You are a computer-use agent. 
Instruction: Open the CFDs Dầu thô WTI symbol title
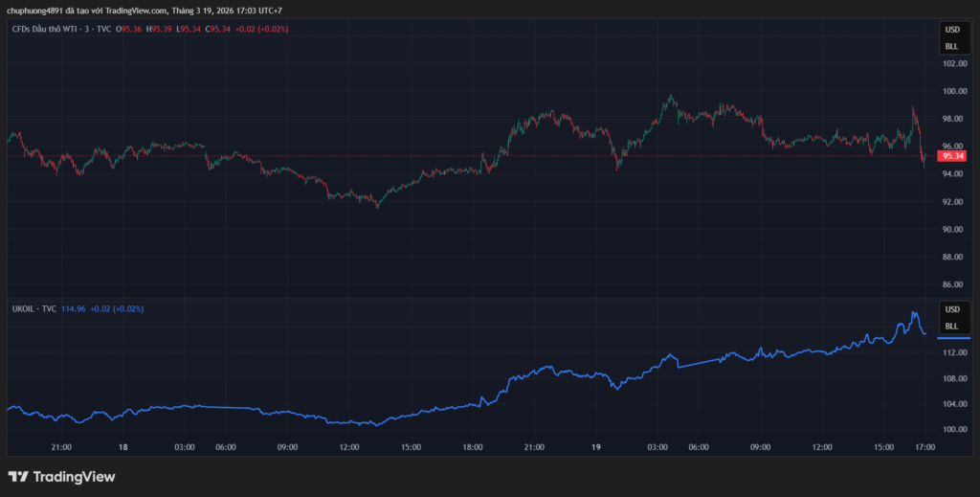click(52, 29)
